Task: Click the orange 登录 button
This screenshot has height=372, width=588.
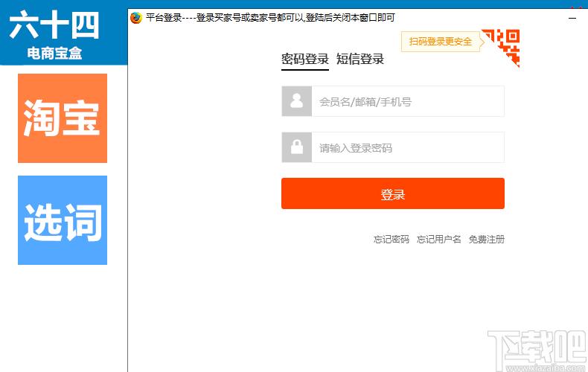Action: 393,193
